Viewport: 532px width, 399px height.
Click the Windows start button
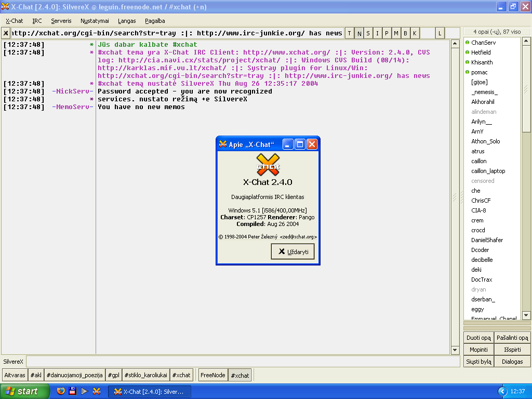[x=24, y=391]
